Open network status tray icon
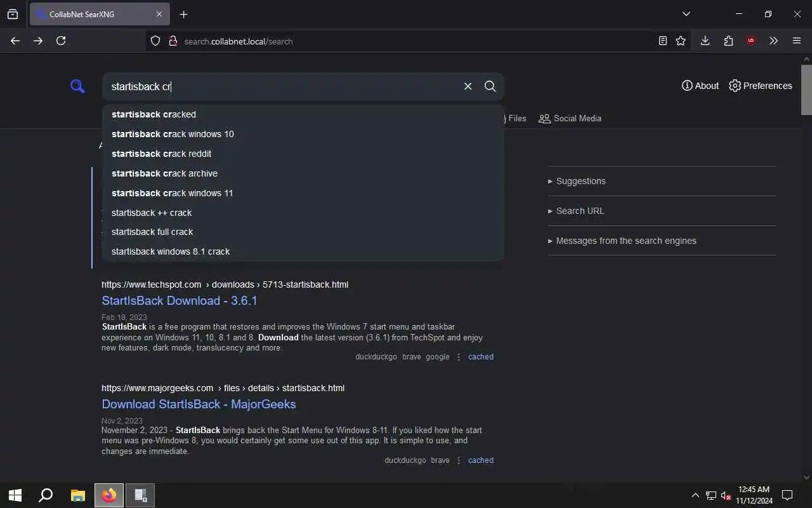Image resolution: width=812 pixels, height=508 pixels. [x=711, y=495]
